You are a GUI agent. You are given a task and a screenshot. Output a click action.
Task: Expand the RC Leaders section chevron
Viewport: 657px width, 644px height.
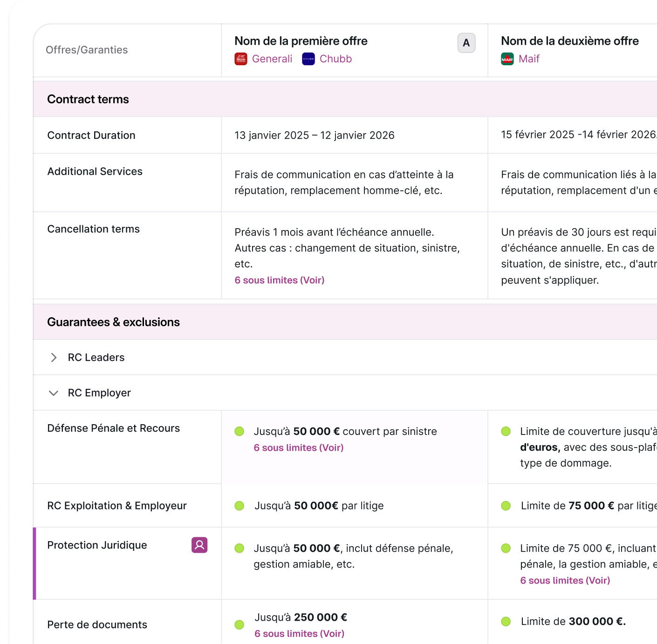tap(54, 357)
